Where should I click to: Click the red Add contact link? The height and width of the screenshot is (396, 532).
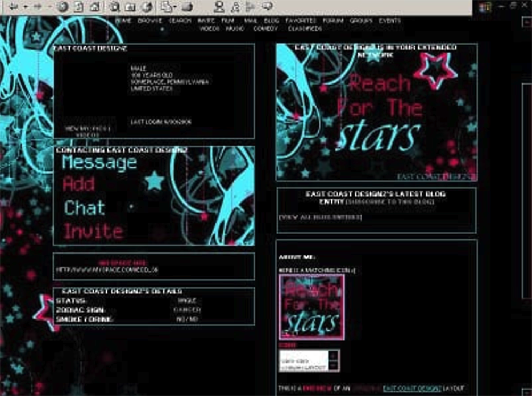[x=79, y=184]
